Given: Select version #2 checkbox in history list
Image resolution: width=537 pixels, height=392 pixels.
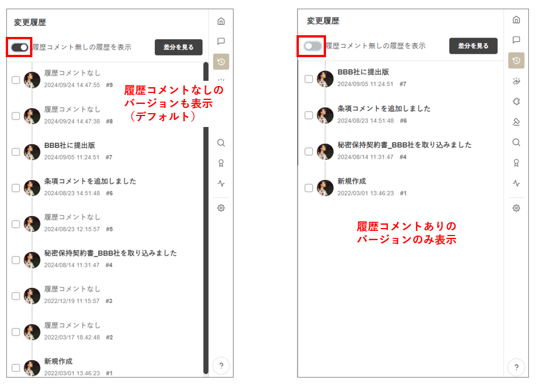Looking at the screenshot, I should [16, 332].
